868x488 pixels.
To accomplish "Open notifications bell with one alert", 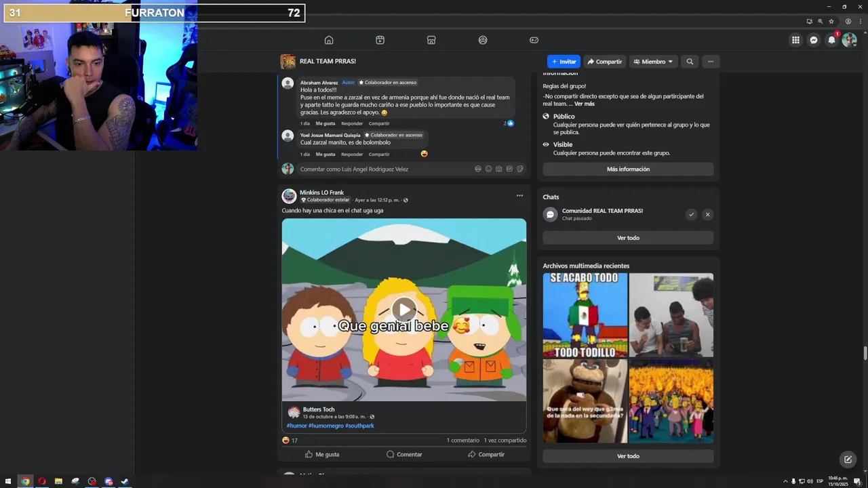I will 831,40.
